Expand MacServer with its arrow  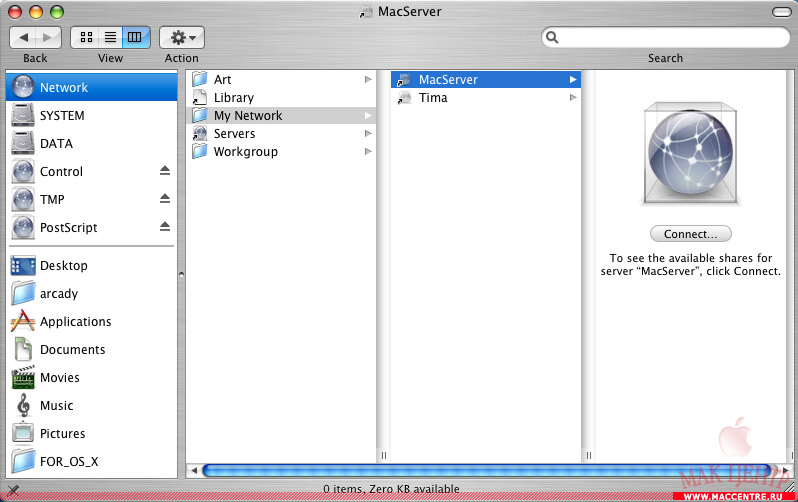click(x=573, y=79)
